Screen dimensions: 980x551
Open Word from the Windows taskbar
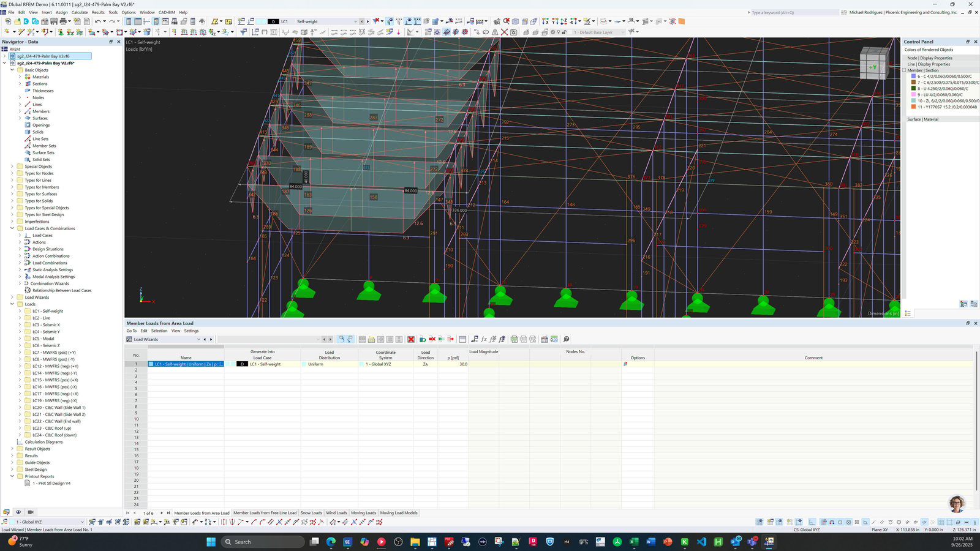650,542
